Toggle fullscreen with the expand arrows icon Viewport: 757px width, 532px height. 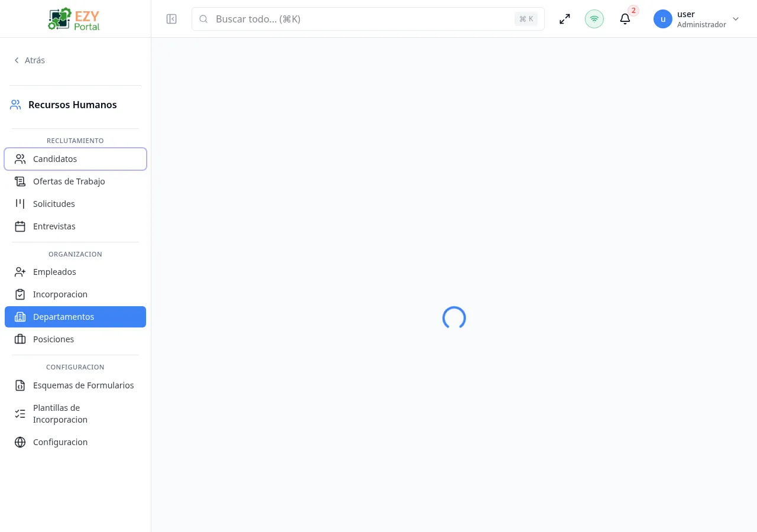click(565, 19)
